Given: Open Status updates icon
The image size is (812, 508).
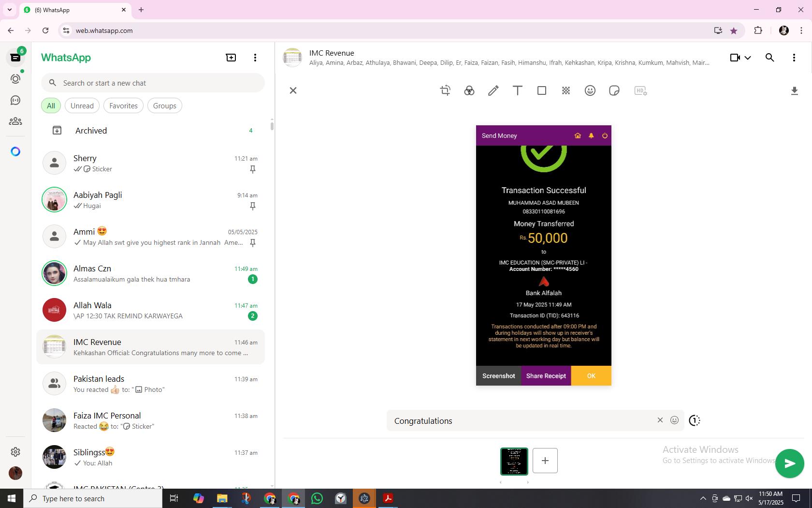Looking at the screenshot, I should pyautogui.click(x=15, y=79).
